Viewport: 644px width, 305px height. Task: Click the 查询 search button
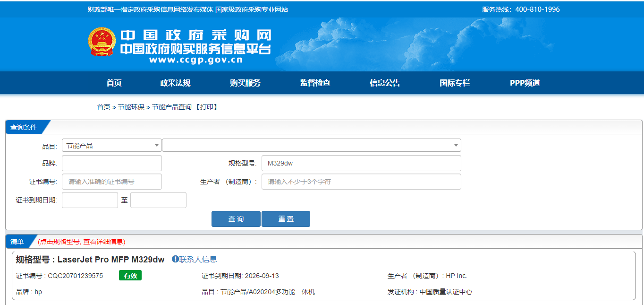pyautogui.click(x=236, y=218)
